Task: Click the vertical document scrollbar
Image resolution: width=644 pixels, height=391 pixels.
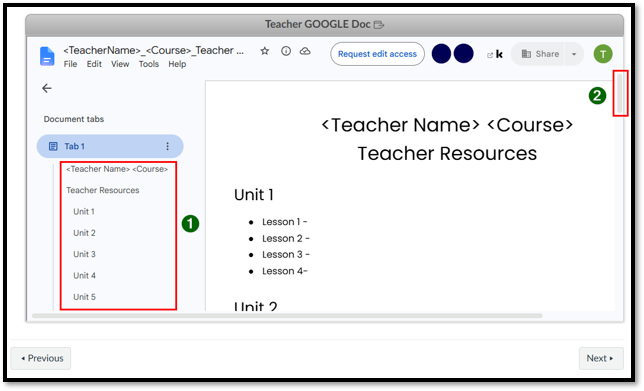Action: pos(621,93)
